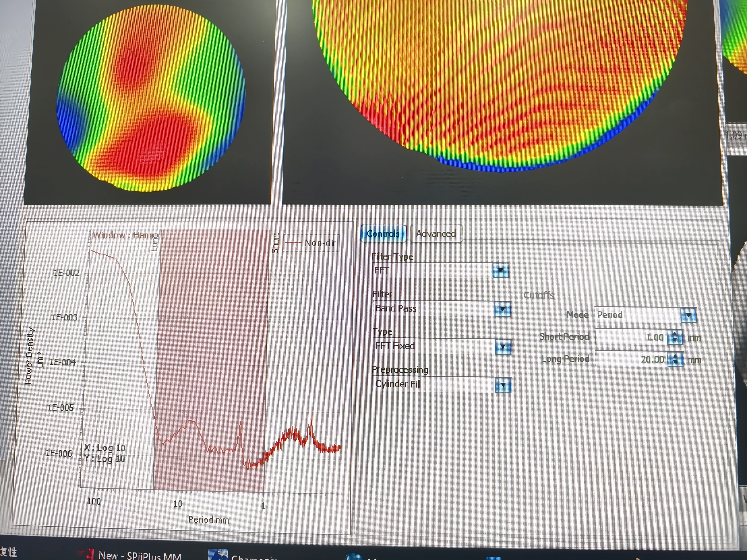The width and height of the screenshot is (747, 560).
Task: Switch to the Controls tab
Action: click(383, 234)
